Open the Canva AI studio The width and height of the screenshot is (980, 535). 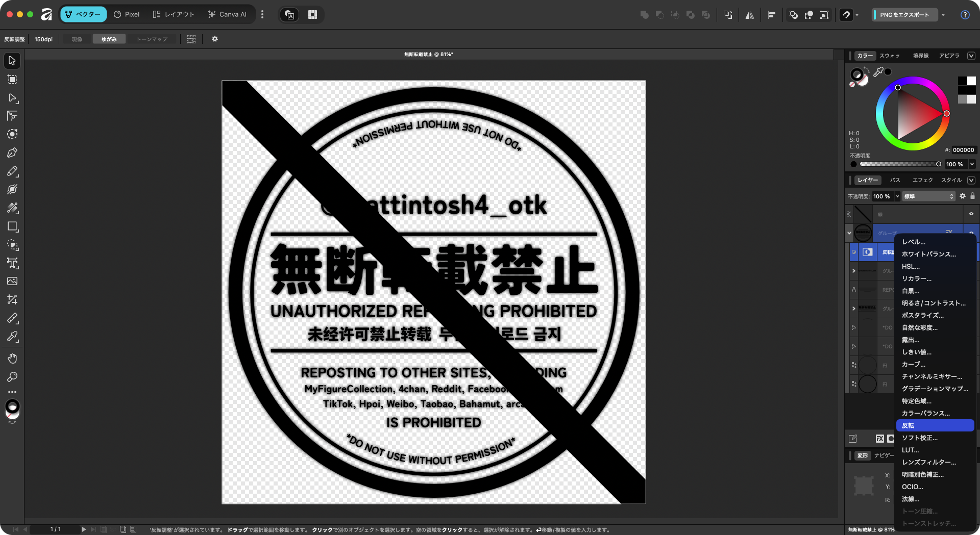(227, 14)
